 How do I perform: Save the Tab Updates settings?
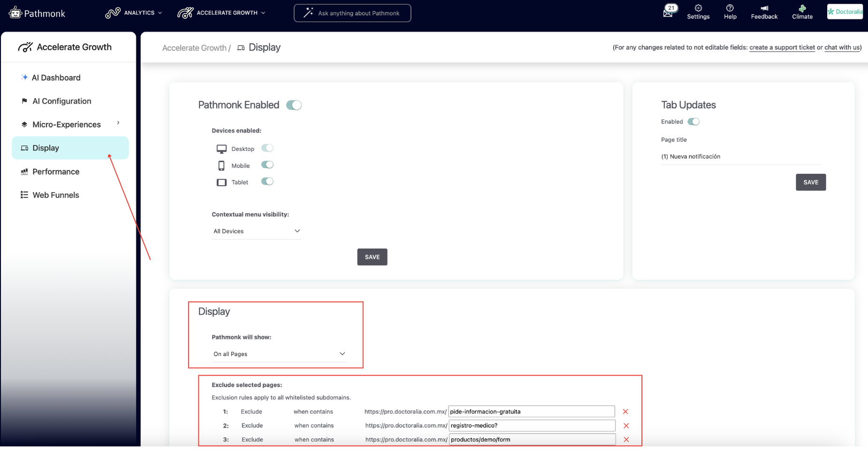click(811, 182)
